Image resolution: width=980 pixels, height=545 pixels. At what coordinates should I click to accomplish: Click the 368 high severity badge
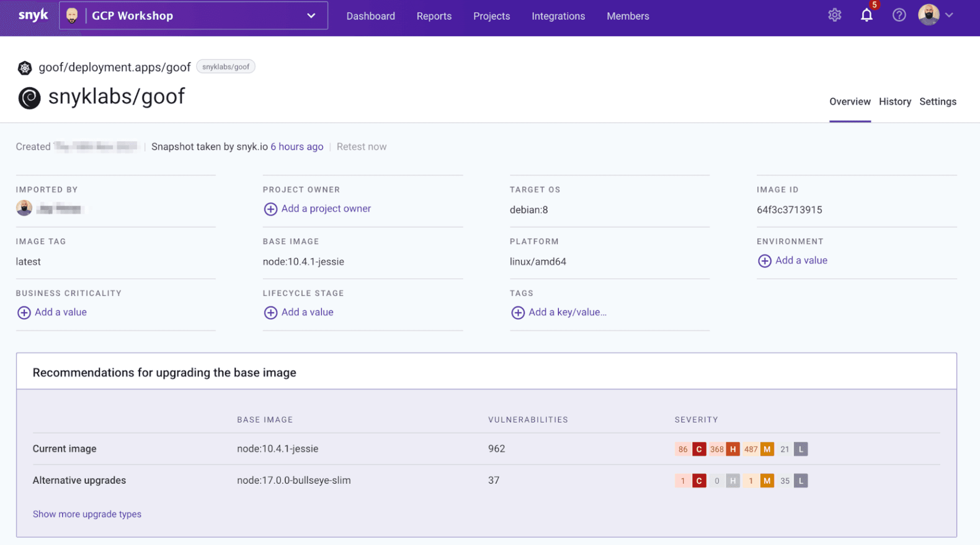tap(724, 449)
